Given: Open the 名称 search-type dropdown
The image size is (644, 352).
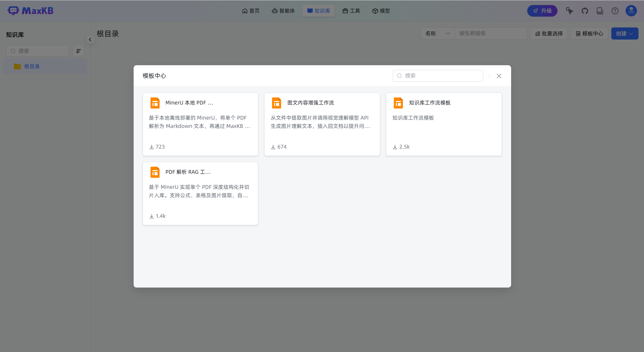Looking at the screenshot, I should [x=438, y=33].
